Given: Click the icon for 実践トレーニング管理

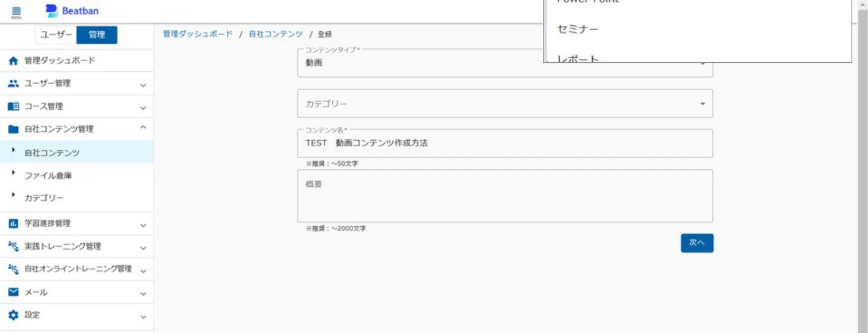Looking at the screenshot, I should point(13,246).
